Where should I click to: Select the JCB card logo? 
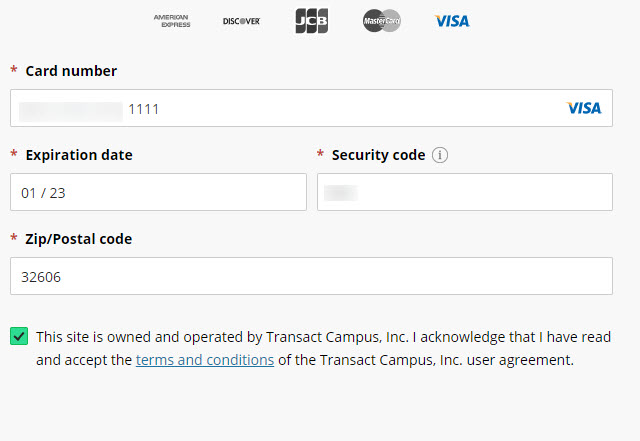(312, 21)
